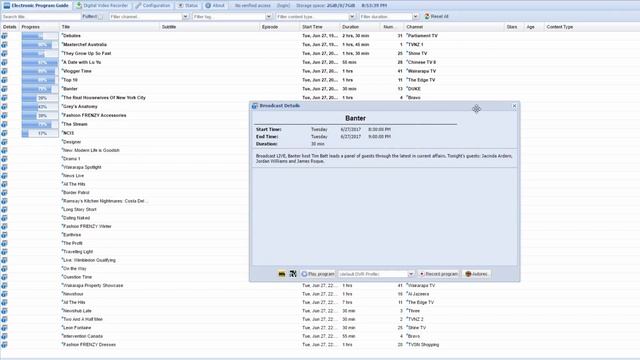
Task: Select Ramsay's Kitchen Nightmares row title
Action: pyautogui.click(x=105, y=201)
